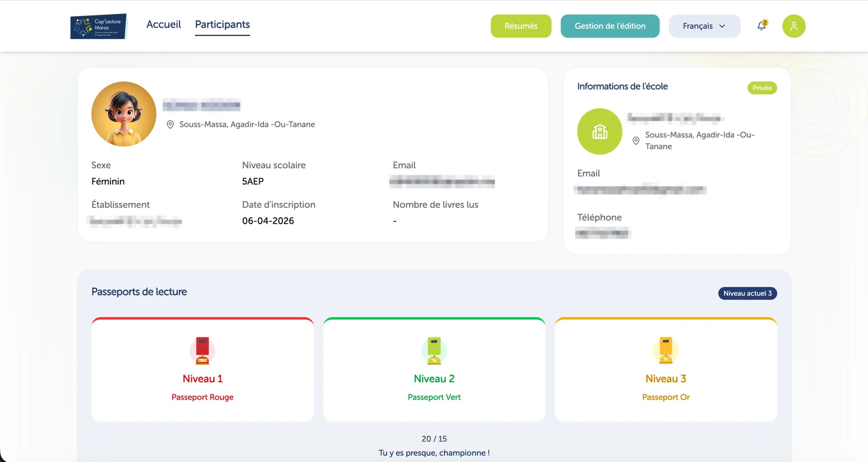
Task: Select the Niveau 3 heading
Action: [x=666, y=379]
